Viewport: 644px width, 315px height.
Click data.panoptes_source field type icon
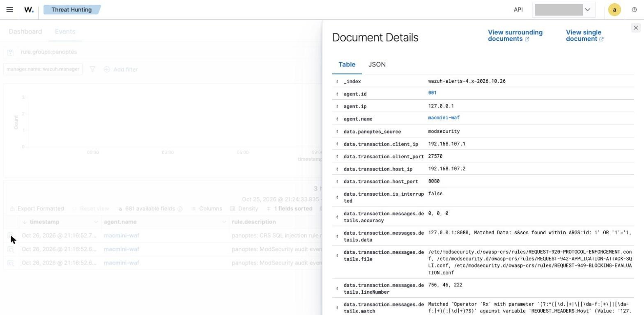click(337, 132)
